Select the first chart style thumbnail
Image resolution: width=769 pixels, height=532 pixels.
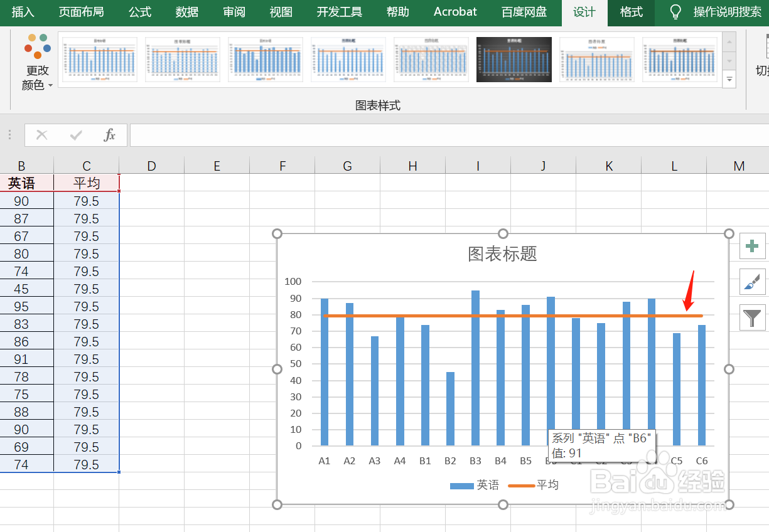tap(99, 59)
